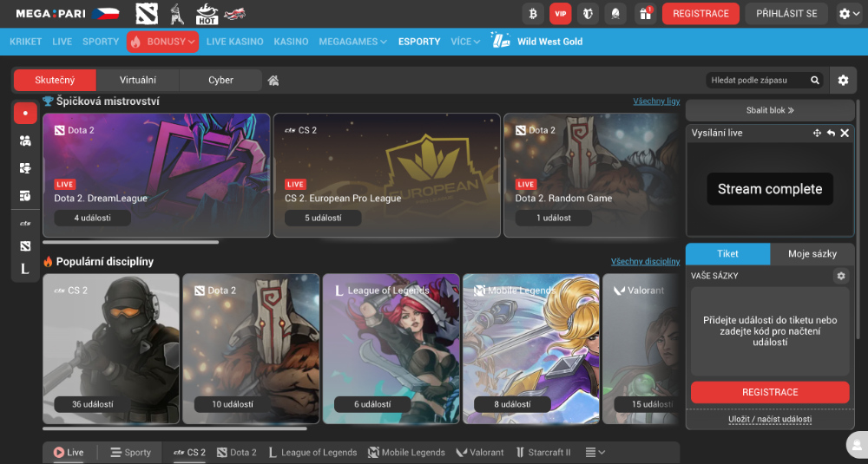Open the HOT chili pepper icon

[207, 14]
